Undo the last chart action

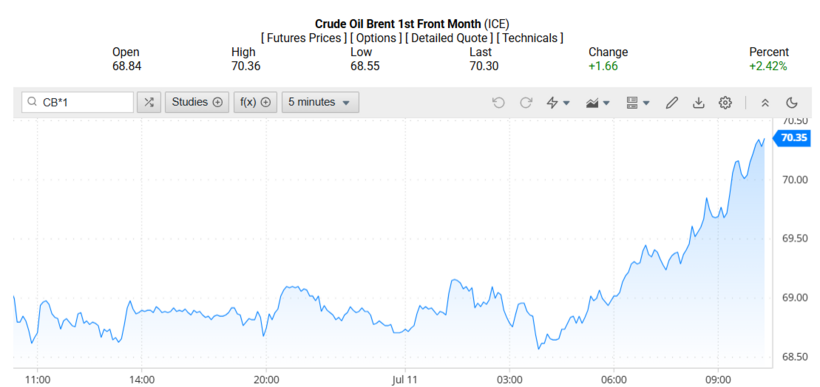tap(498, 103)
